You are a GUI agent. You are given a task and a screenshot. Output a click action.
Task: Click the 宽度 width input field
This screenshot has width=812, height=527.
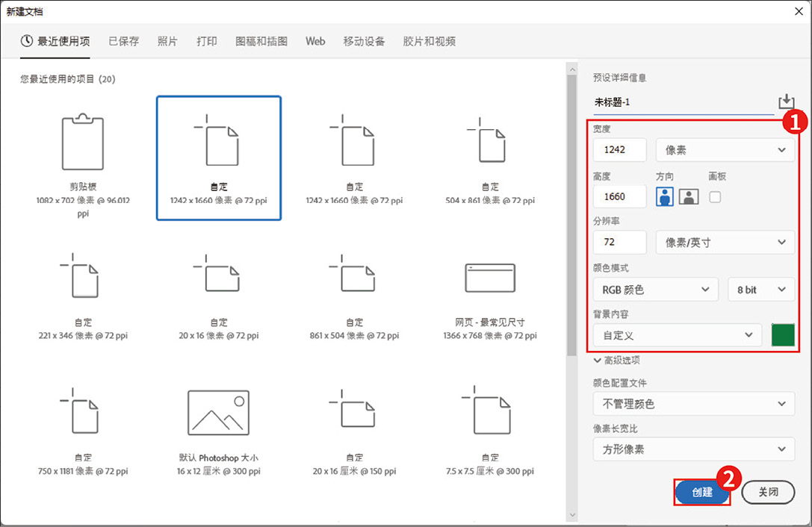pos(619,150)
